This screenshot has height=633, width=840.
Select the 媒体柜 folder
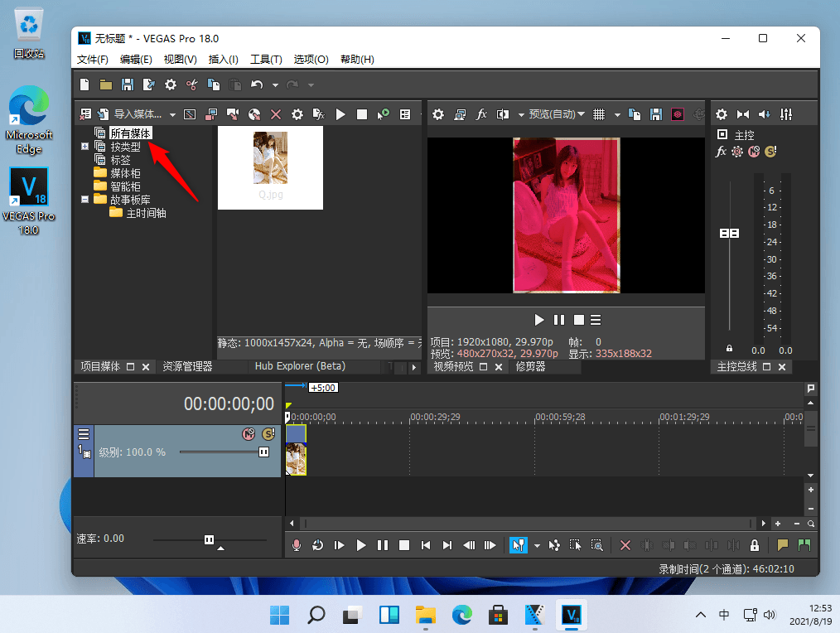125,173
